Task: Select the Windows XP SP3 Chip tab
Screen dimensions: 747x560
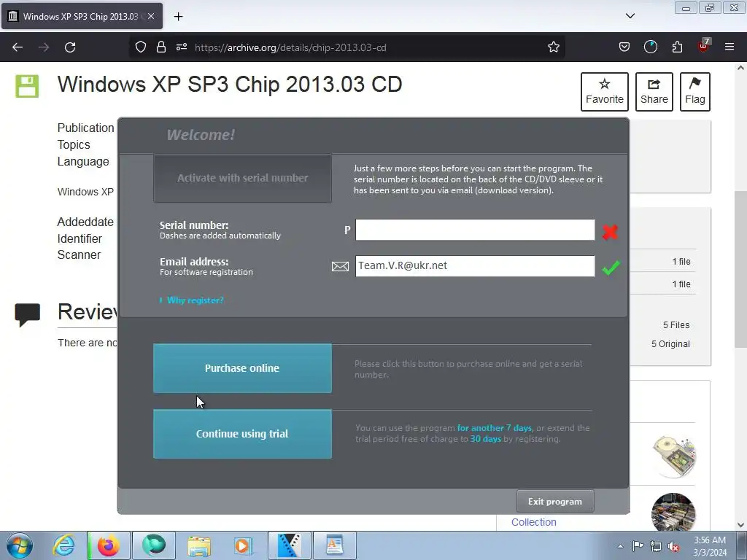Action: click(x=82, y=16)
